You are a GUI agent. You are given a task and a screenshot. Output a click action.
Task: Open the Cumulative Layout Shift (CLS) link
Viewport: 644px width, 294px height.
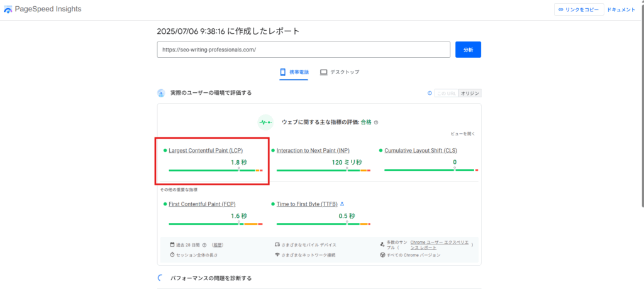coord(420,151)
